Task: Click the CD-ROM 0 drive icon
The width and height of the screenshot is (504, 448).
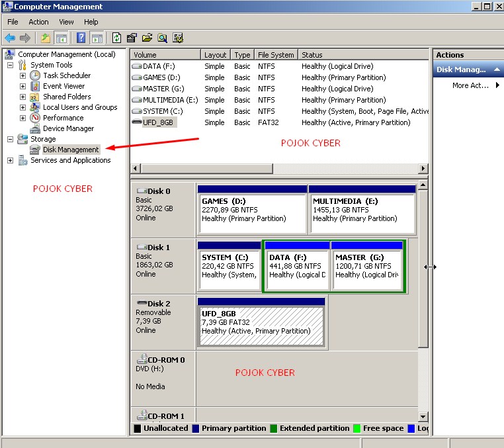Action: [142, 359]
